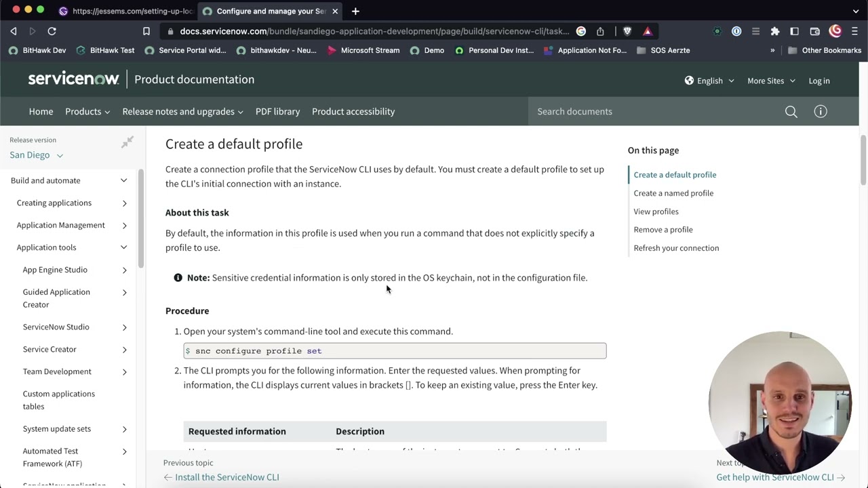Expand Team Development item
868x488 pixels.
tap(124, 372)
